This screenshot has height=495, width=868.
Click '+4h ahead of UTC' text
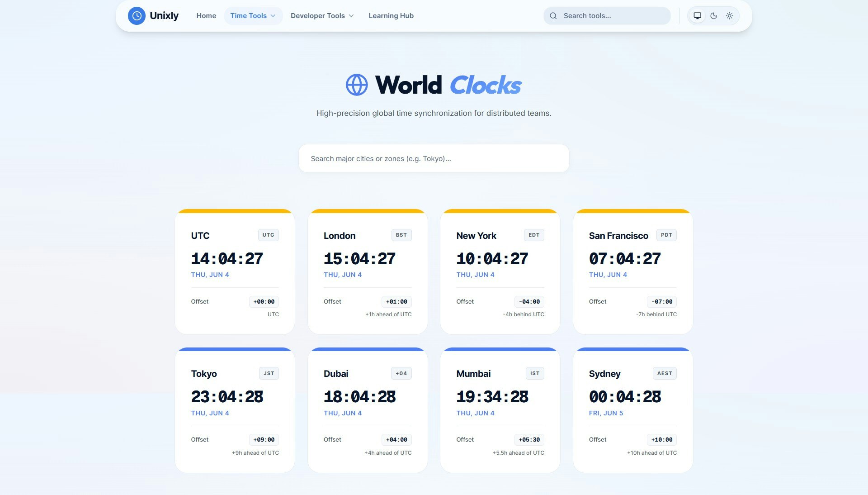click(388, 453)
